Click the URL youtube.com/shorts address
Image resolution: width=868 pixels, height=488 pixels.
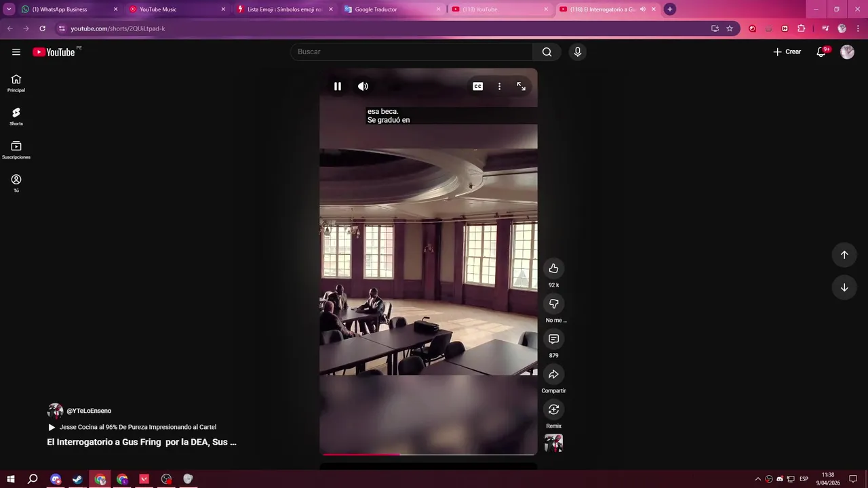[x=118, y=28]
